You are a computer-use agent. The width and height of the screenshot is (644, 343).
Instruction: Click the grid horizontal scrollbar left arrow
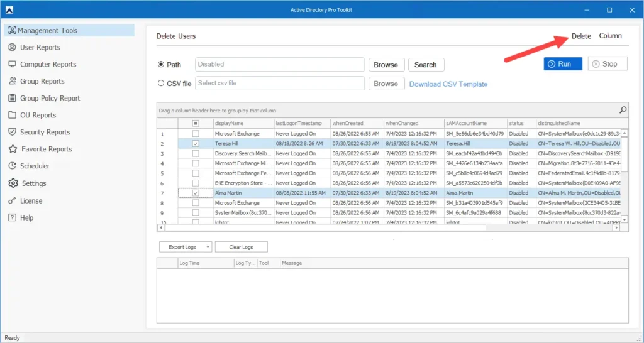coord(160,227)
